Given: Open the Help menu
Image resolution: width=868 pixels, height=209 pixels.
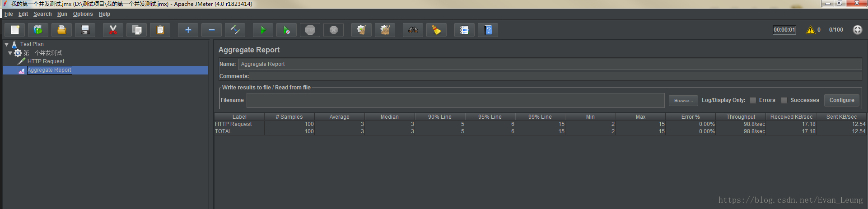Looking at the screenshot, I should pyautogui.click(x=104, y=14).
